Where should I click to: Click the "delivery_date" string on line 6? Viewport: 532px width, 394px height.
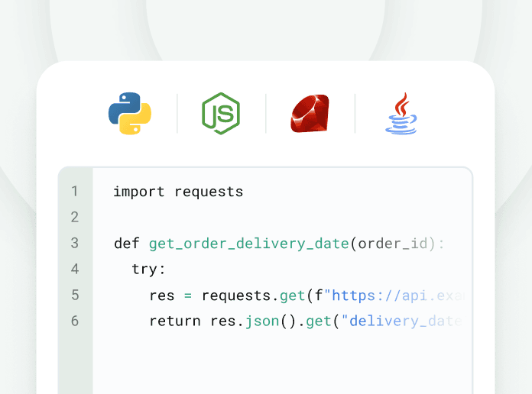tap(404, 321)
